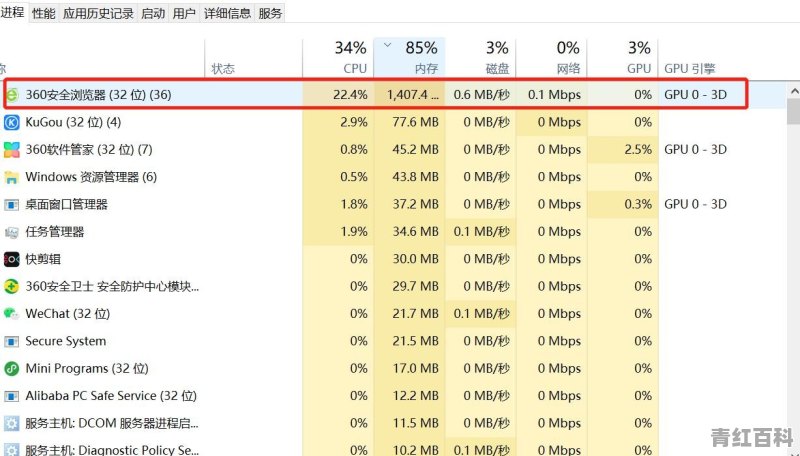Select the KuGou (32 位) (4) process

(x=73, y=122)
